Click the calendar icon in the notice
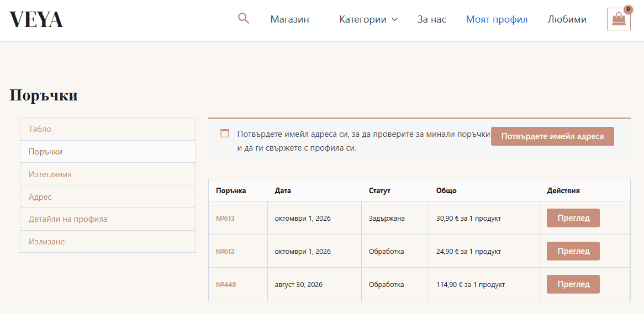The image size is (644, 314). 225,134
